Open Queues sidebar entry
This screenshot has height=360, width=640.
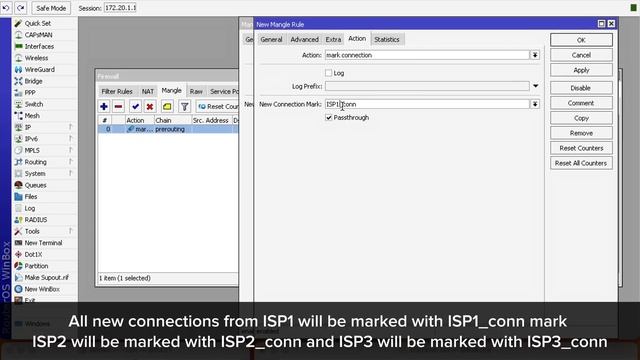[x=36, y=185]
